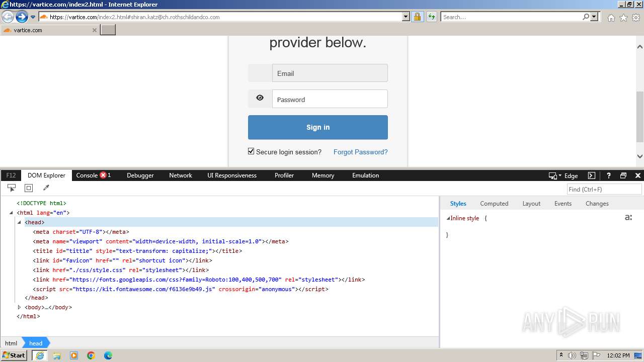Open developer tools help icon
The image size is (644, 362).
[x=608, y=175]
